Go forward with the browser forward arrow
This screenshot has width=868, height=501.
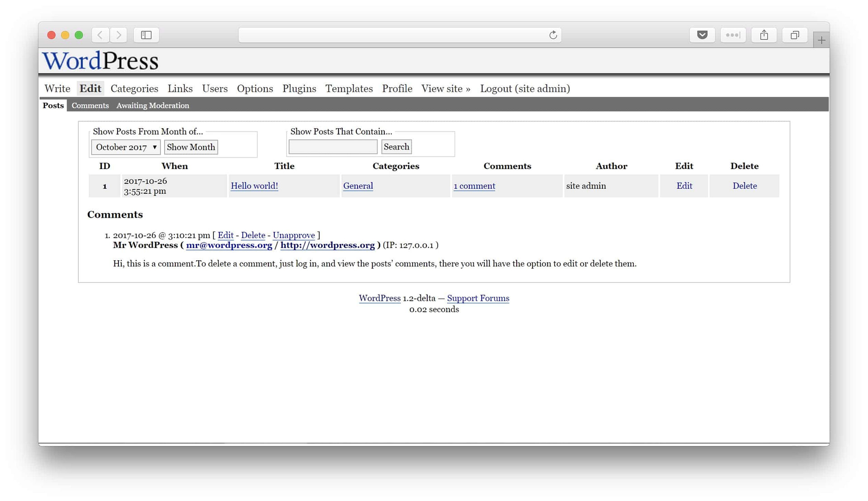point(118,35)
